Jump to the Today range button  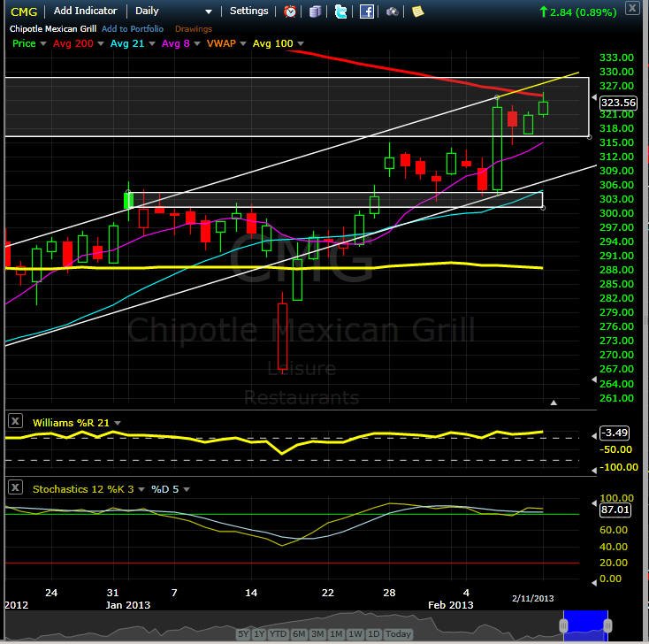pos(398,633)
